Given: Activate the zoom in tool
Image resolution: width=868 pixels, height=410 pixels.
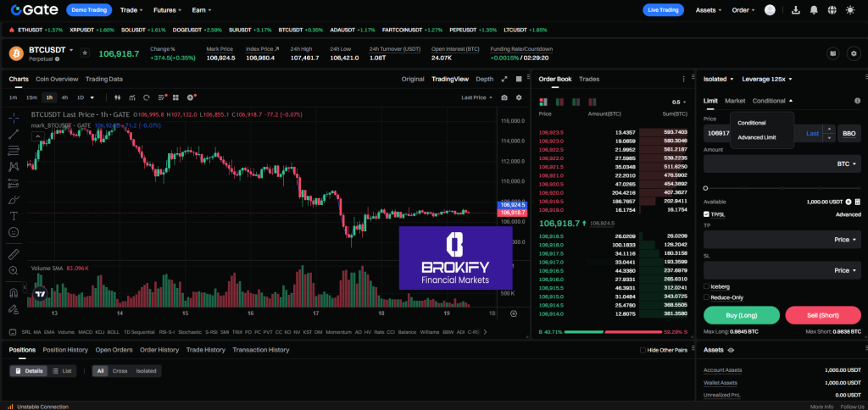Looking at the screenshot, I should click(14, 270).
